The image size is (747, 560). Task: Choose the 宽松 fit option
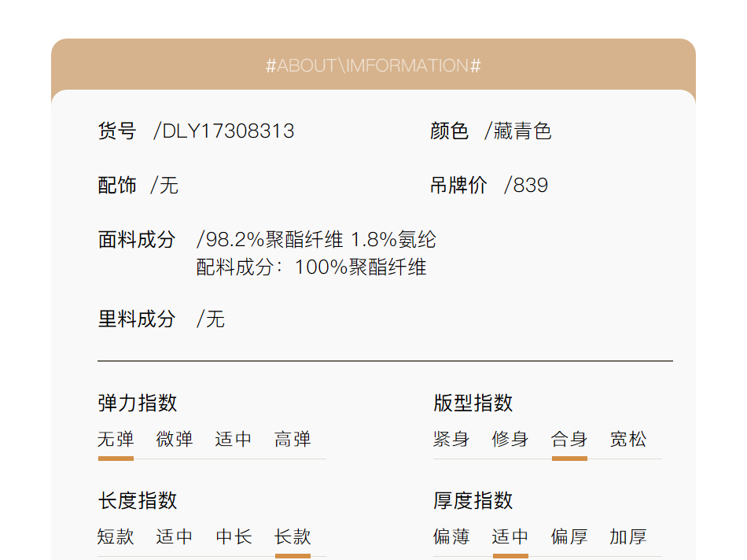tap(628, 440)
